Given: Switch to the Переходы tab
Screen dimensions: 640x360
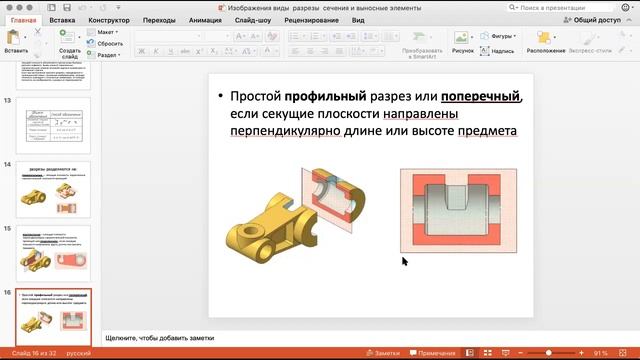Looking at the screenshot, I should click(x=159, y=20).
